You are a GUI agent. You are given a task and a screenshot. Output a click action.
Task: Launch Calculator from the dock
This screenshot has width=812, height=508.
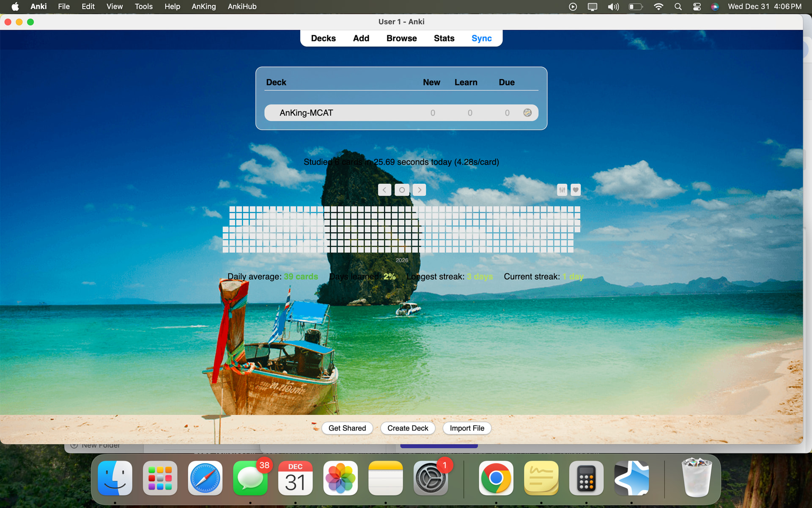pos(586,478)
